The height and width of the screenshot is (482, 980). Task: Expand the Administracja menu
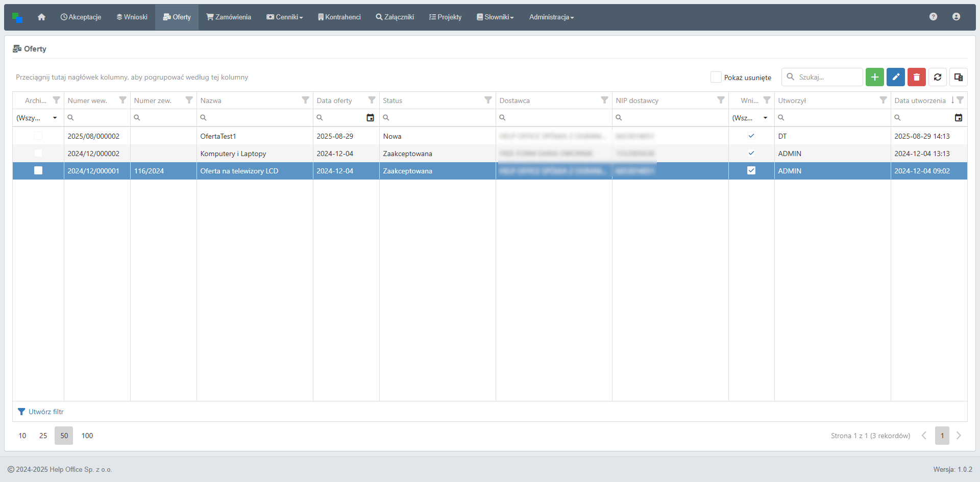[551, 17]
